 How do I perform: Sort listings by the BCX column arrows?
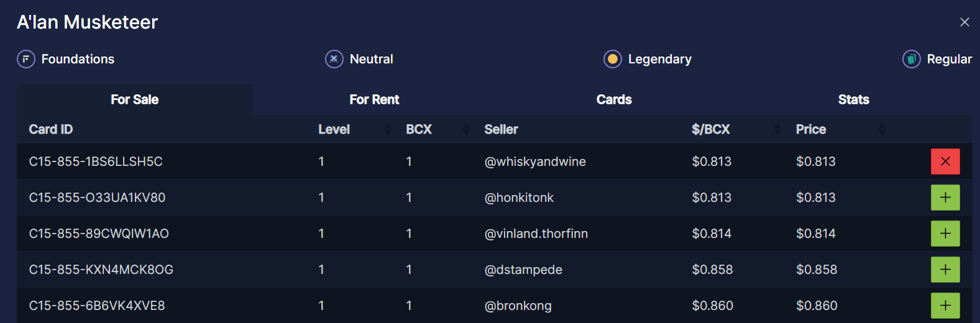coord(467,129)
